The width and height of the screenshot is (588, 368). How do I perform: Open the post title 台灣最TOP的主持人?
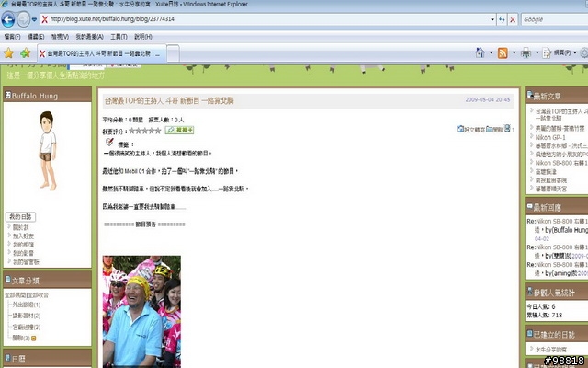169,100
